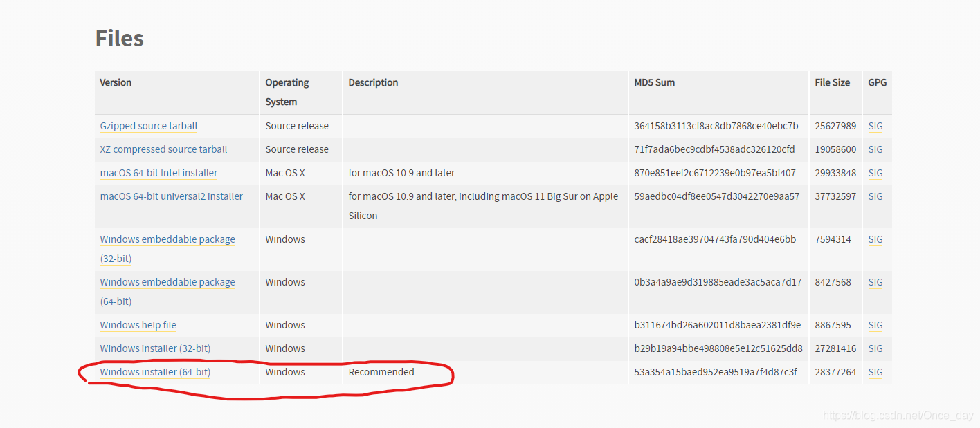Open the Gzipped source tarball link
This screenshot has height=428, width=980.
coord(149,126)
